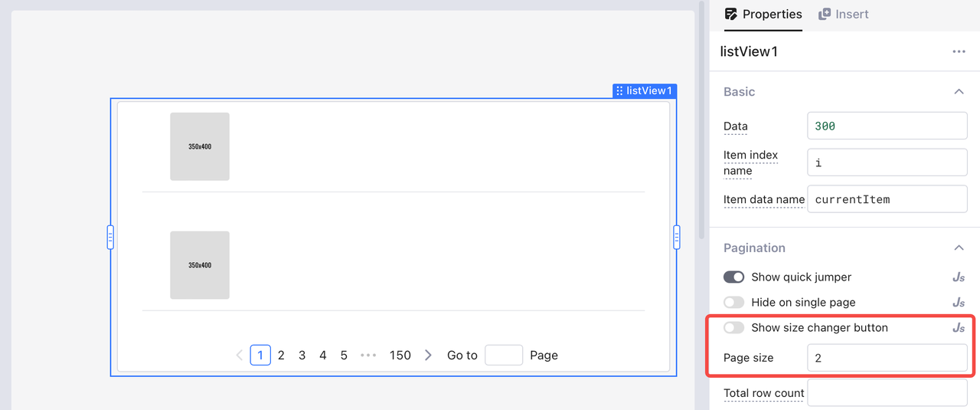
Task: Select the Properties tab
Action: [763, 14]
